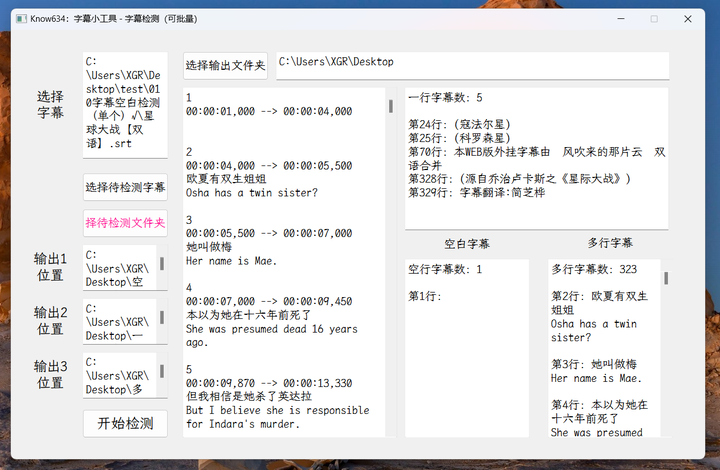Click the greyed-out maximize button of Know634 window
This screenshot has height=470, width=720.
point(654,19)
